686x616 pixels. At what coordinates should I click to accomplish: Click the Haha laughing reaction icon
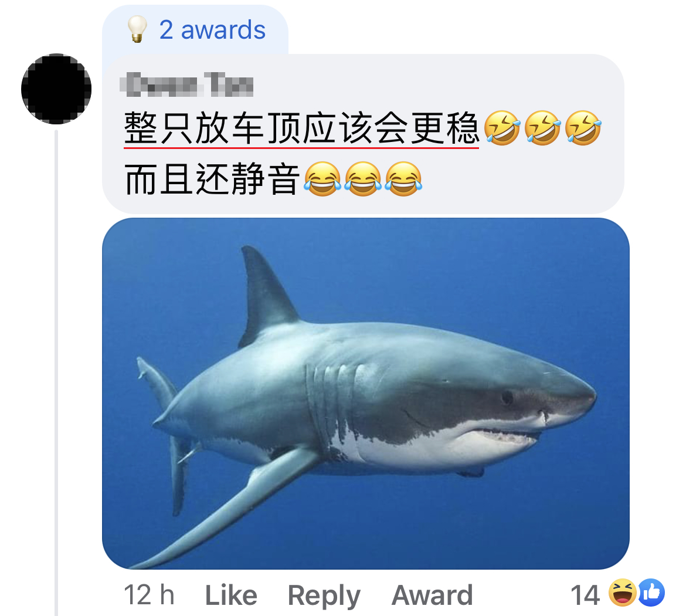(623, 593)
